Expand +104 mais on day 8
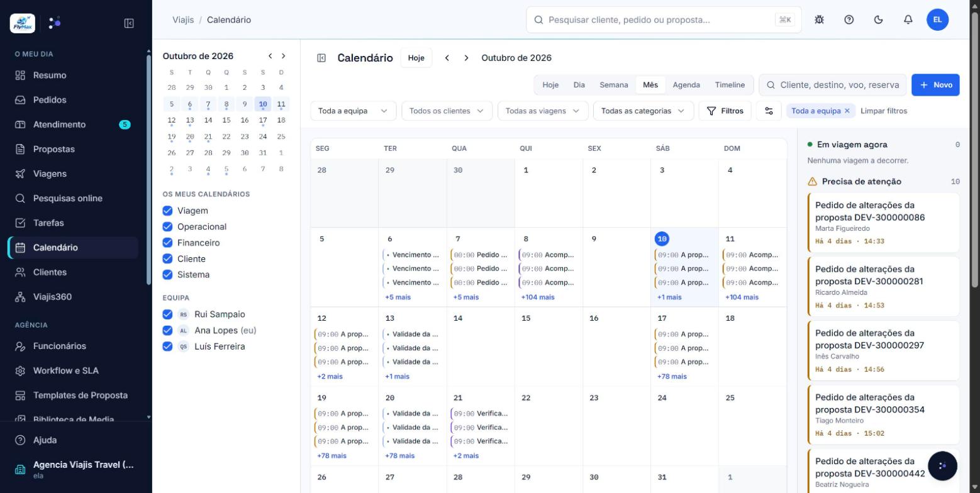Viewport: 980px width, 493px height. 538,297
